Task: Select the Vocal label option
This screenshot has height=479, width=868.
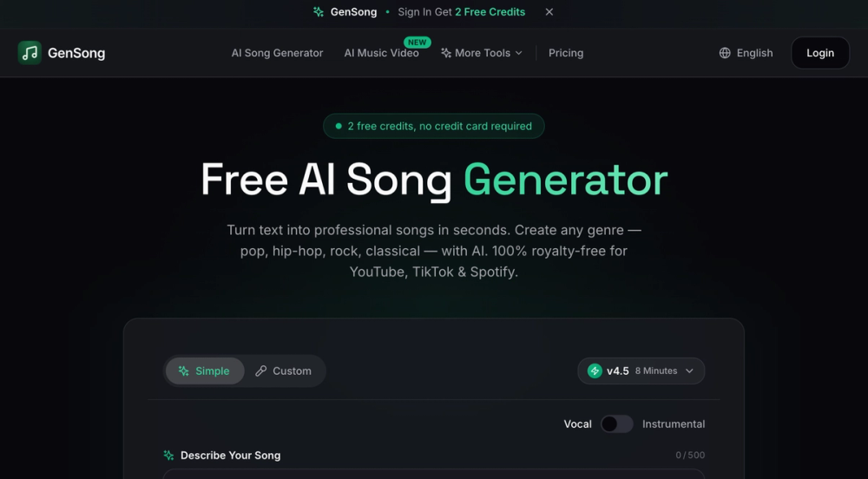Action: (x=577, y=424)
